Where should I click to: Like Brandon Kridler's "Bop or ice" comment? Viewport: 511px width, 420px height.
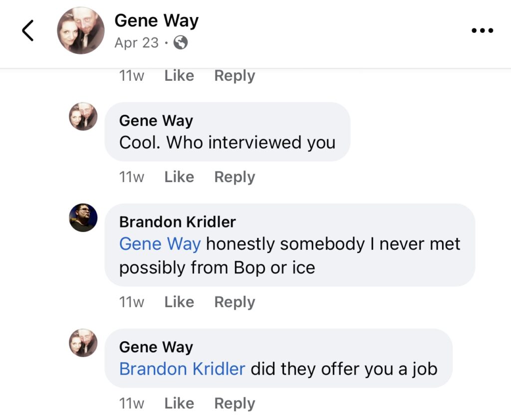pyautogui.click(x=179, y=302)
